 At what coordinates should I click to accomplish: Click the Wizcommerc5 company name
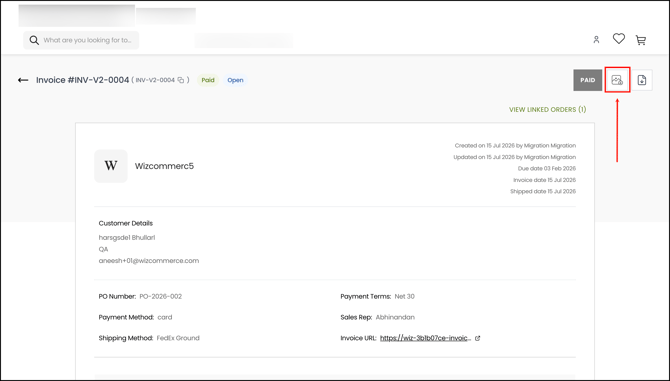click(x=164, y=166)
